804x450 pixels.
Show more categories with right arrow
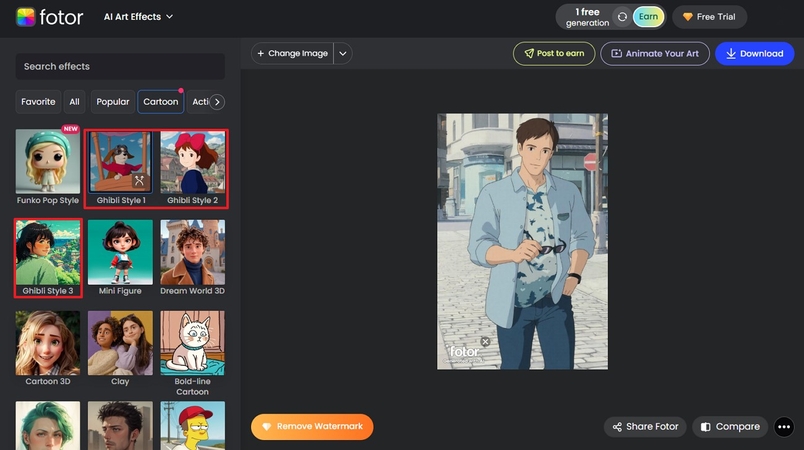[x=217, y=102]
